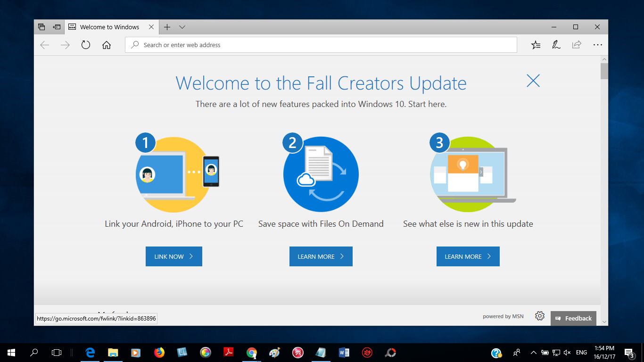644x362 pixels.
Task: Click 'Link your Android, iPhone to your PC' text
Action: (174, 224)
